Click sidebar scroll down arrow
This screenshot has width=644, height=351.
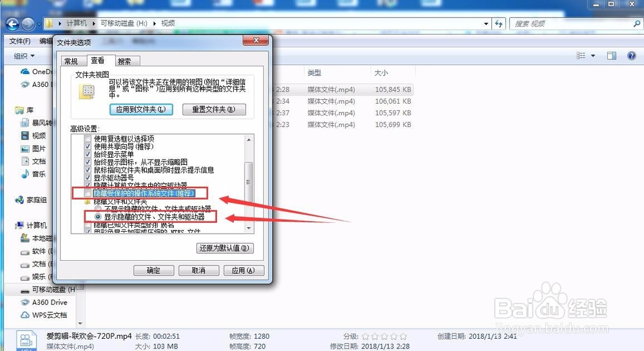pos(80,323)
